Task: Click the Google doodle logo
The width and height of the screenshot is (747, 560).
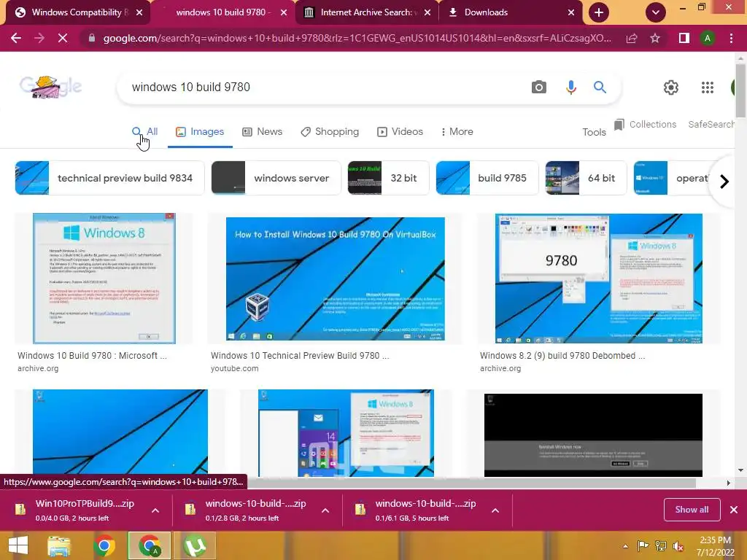Action: tap(50, 87)
